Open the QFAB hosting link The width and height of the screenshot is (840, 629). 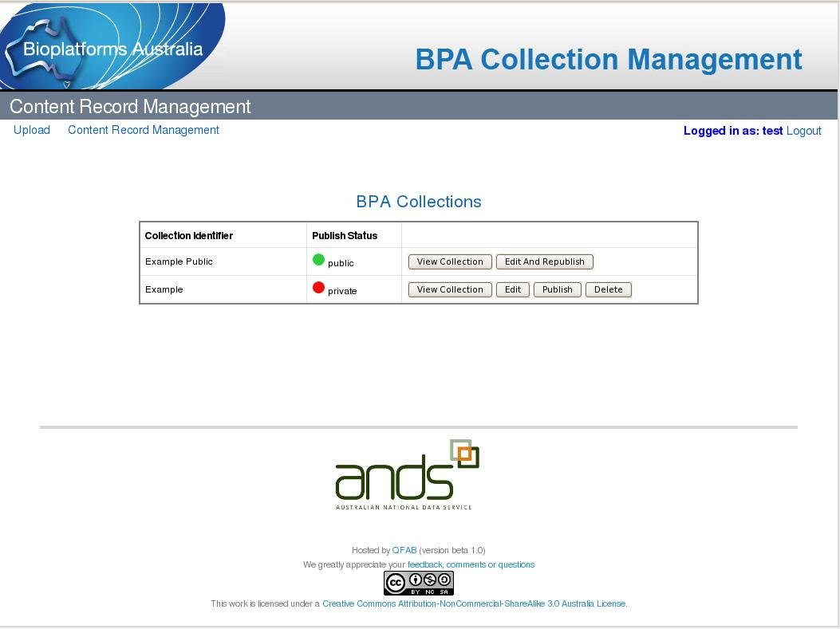[404, 550]
